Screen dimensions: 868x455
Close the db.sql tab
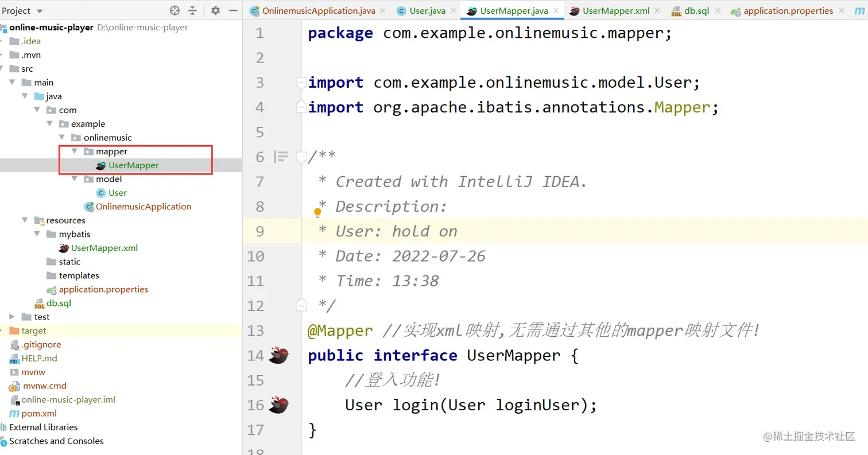(718, 11)
